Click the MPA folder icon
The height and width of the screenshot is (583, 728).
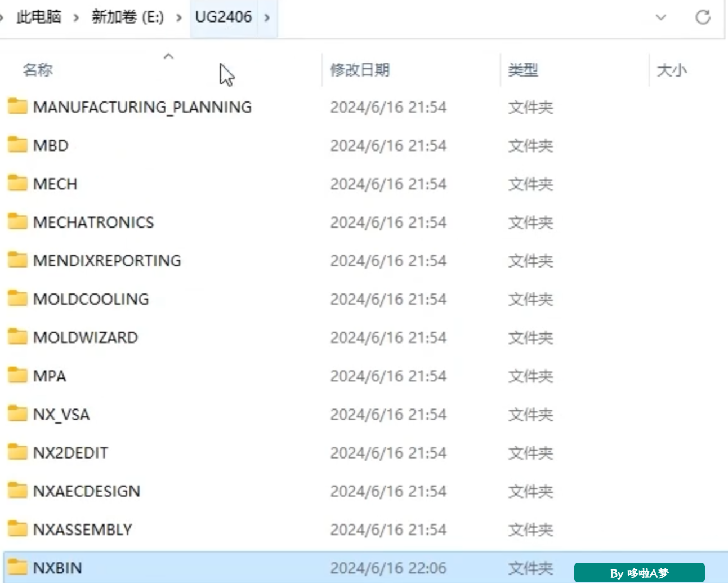[17, 375]
